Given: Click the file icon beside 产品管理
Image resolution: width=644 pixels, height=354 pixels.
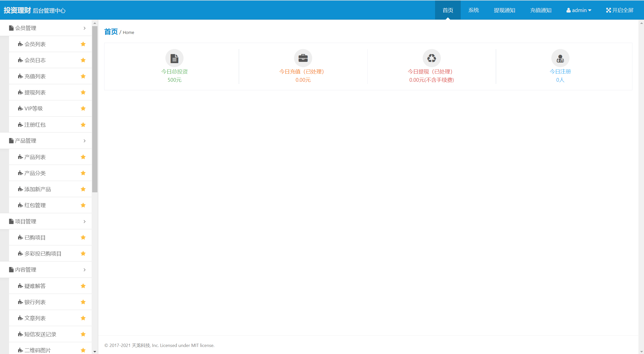Looking at the screenshot, I should click(11, 141).
